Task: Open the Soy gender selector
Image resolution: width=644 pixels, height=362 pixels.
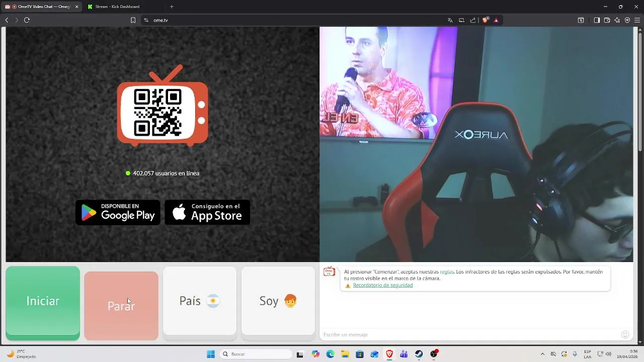Action: [278, 301]
